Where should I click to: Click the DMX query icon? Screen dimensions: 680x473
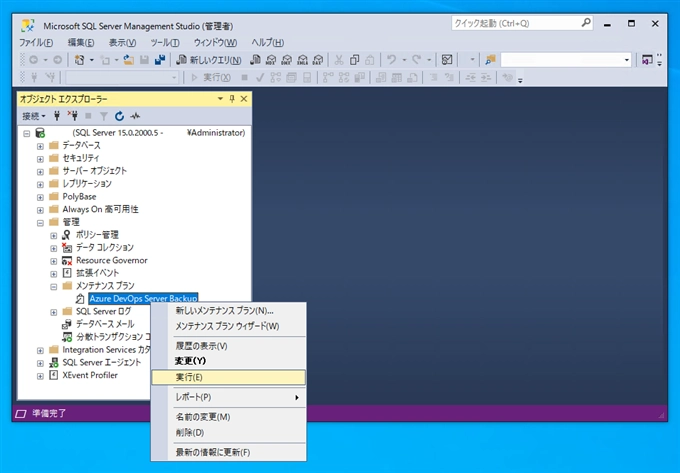pyautogui.click(x=287, y=60)
